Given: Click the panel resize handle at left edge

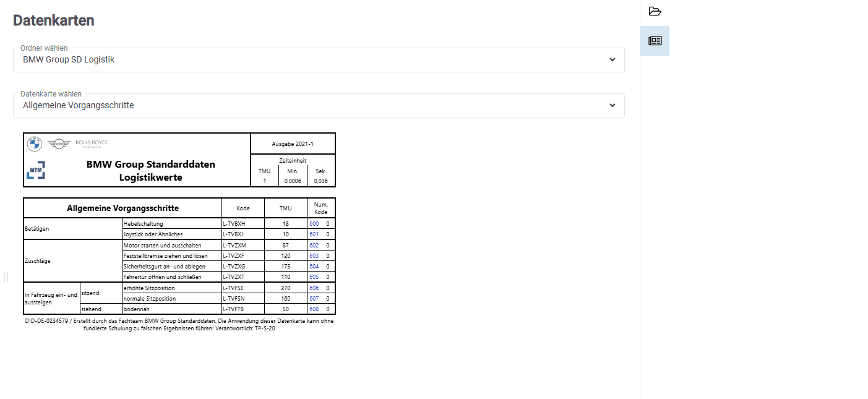Looking at the screenshot, I should coord(6,277).
